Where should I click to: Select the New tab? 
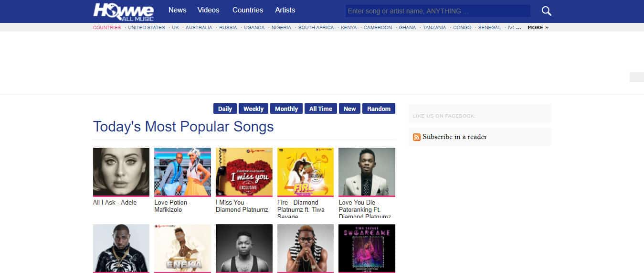[349, 109]
